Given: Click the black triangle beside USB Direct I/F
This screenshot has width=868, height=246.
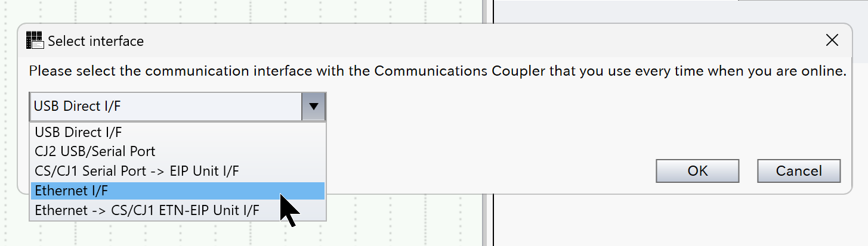Looking at the screenshot, I should tap(313, 107).
